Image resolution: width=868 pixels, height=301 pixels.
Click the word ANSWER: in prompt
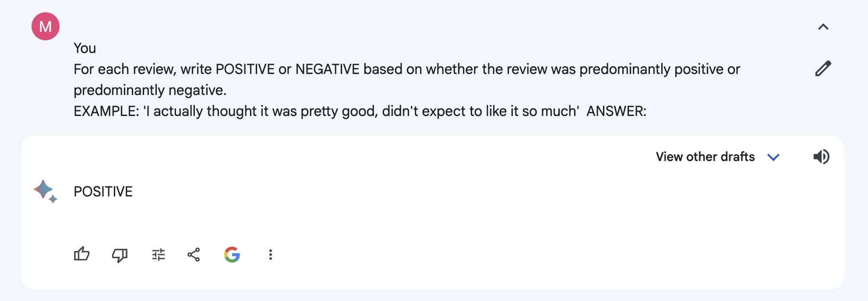point(616,111)
